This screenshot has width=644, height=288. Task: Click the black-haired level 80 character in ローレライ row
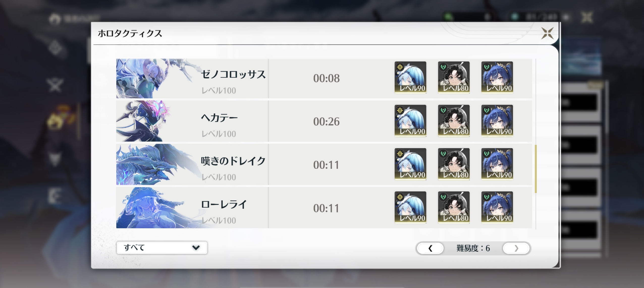point(454,207)
